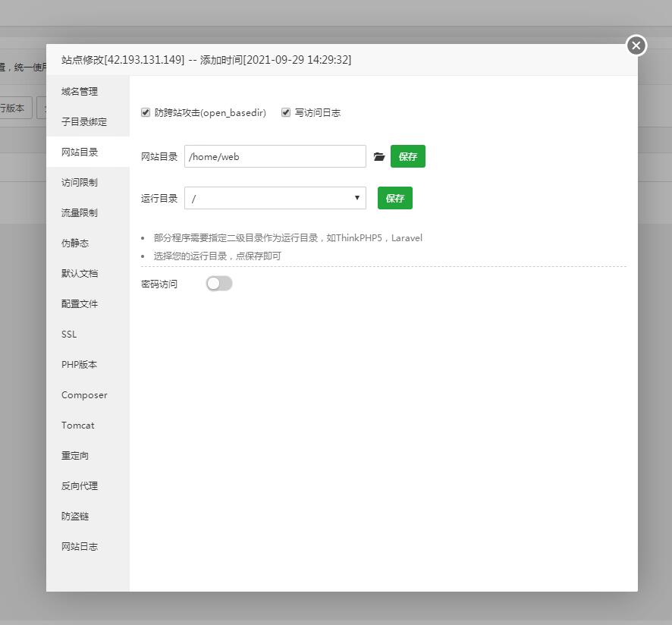
Task: Enable the 密码访问 toggle switch
Action: pyautogui.click(x=218, y=284)
